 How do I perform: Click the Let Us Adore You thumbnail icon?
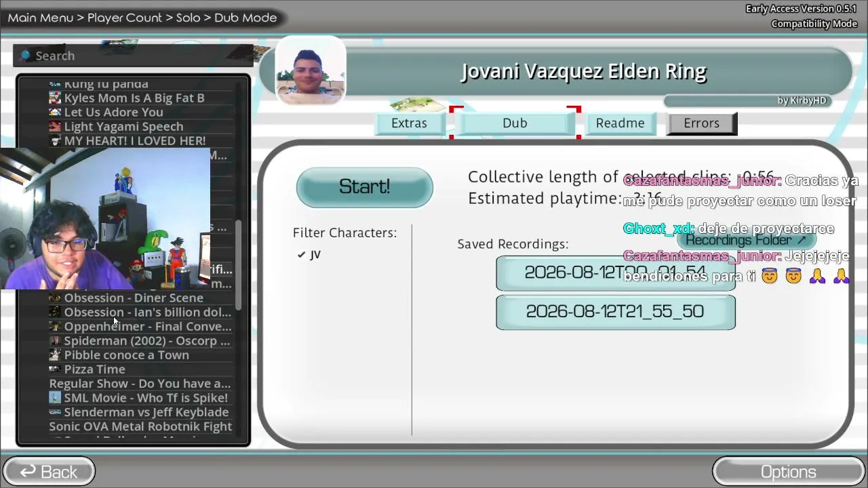coord(55,113)
